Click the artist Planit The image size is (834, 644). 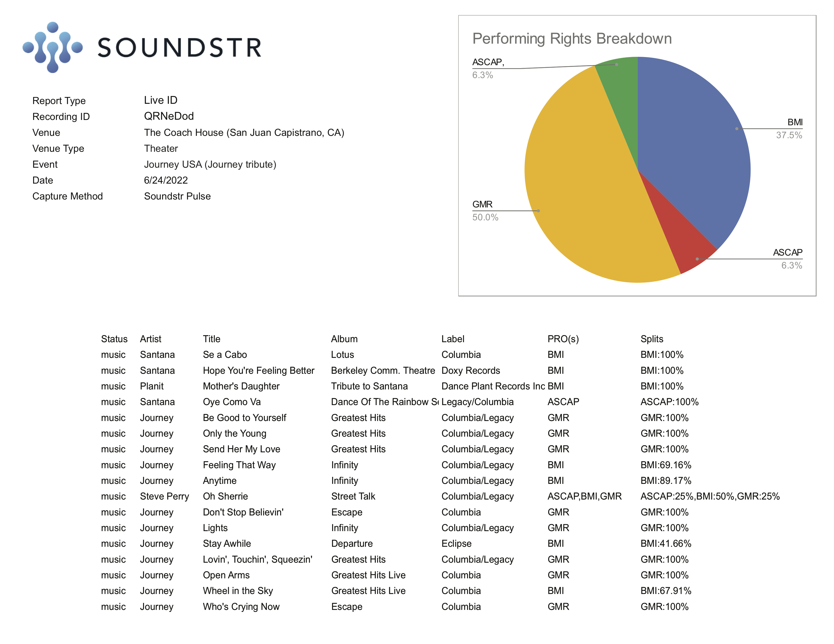(x=152, y=386)
